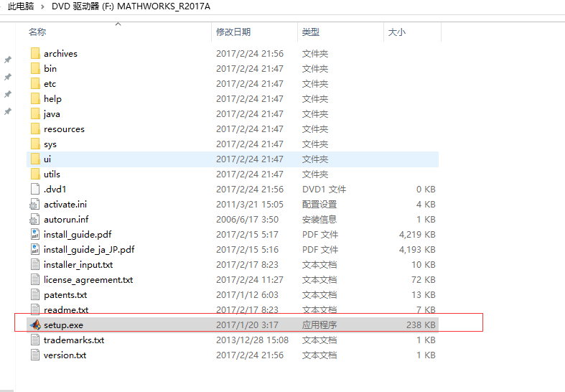Sort files by 类型 column header
Screen dimensions: 565x392
click(311, 32)
